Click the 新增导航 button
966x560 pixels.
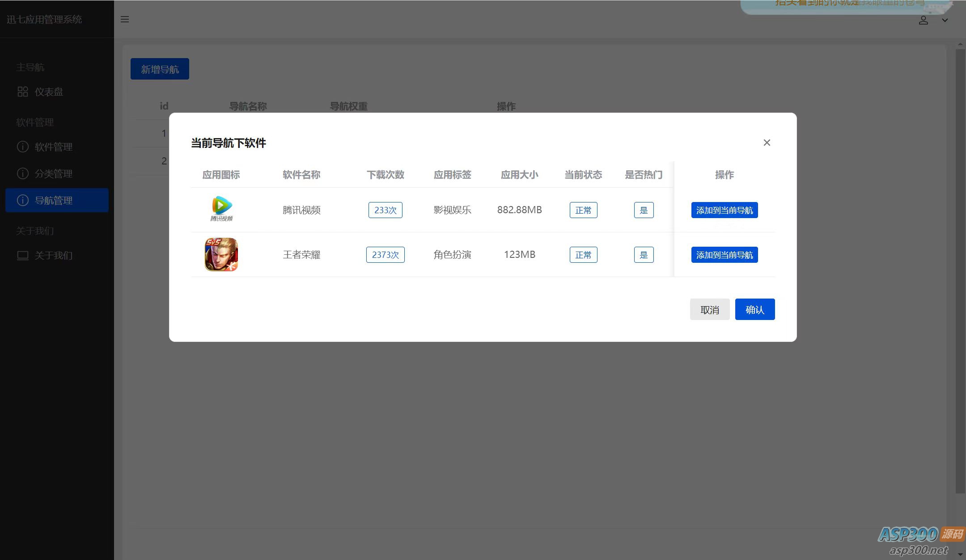[160, 69]
